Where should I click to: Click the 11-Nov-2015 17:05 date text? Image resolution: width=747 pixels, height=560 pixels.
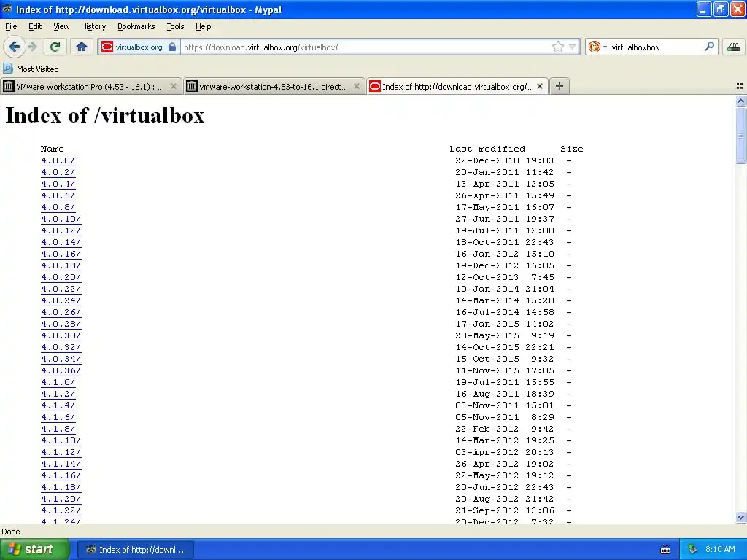(x=504, y=370)
